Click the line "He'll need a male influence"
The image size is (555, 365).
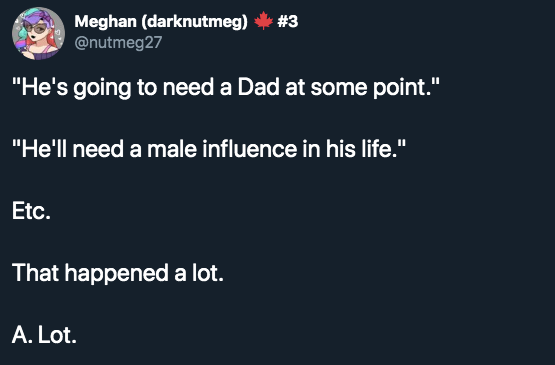coord(208,149)
